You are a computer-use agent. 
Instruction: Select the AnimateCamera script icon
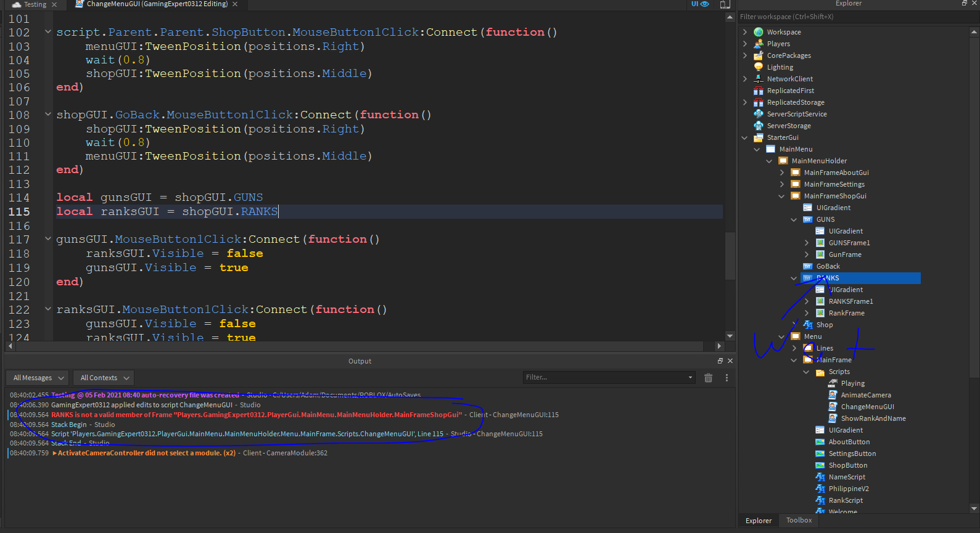coord(833,395)
